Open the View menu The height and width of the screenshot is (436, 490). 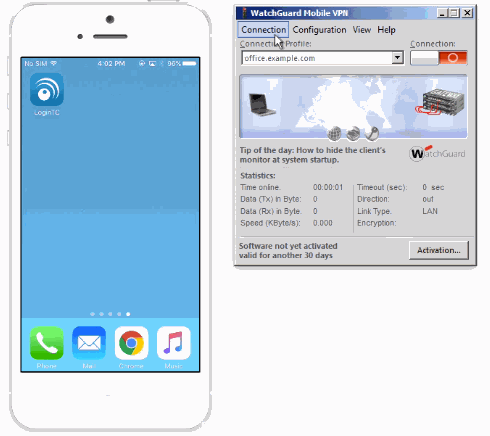pyautogui.click(x=362, y=30)
